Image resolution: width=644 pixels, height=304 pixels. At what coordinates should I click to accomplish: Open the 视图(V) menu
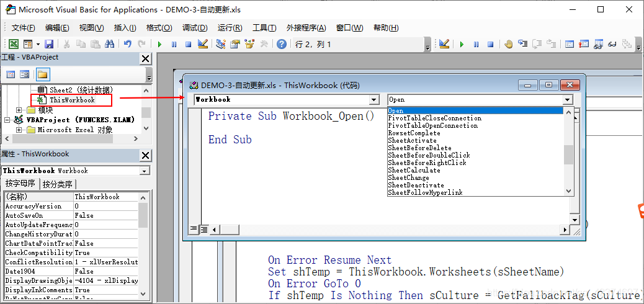[x=92, y=28]
